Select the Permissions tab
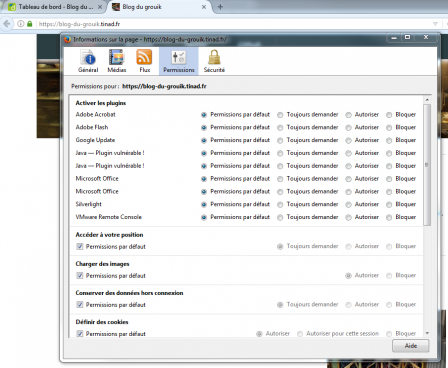Image resolution: width=448 pixels, height=368 pixels. click(x=179, y=61)
